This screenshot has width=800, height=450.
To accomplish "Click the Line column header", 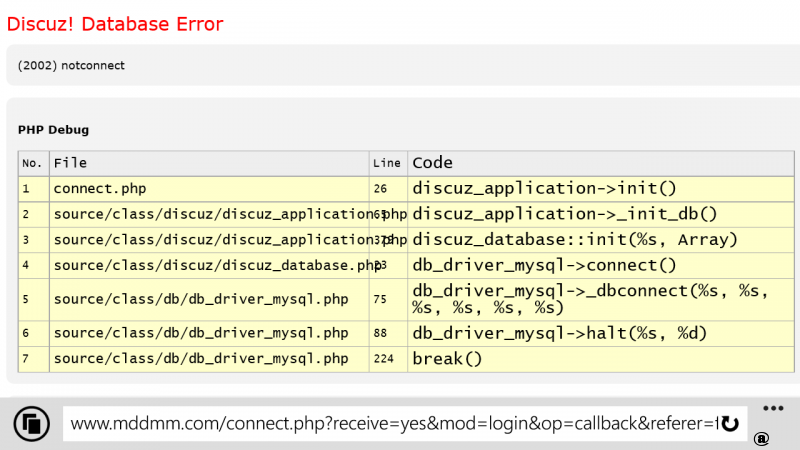I will point(387,163).
